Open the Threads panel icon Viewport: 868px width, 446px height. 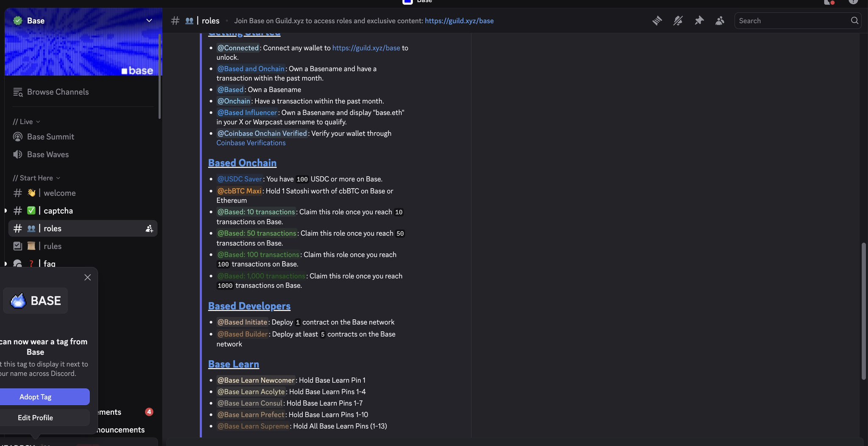[657, 20]
